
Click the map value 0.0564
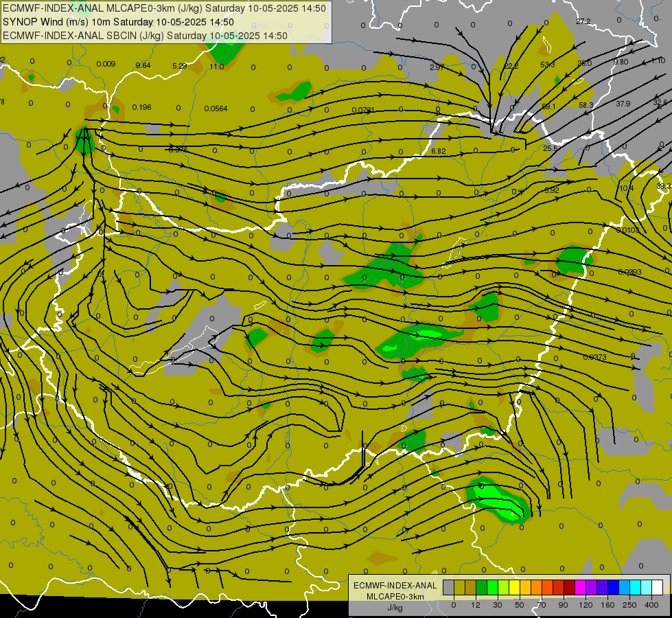[216, 108]
